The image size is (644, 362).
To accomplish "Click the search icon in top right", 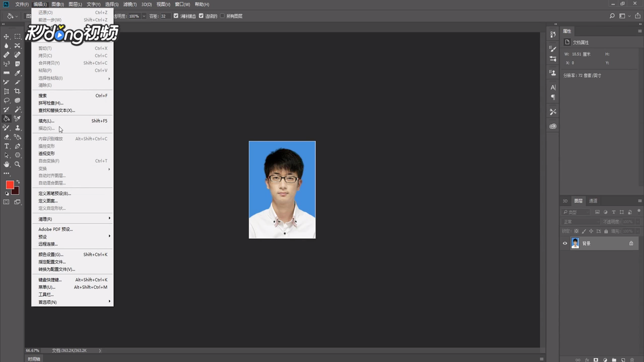I will tap(612, 16).
